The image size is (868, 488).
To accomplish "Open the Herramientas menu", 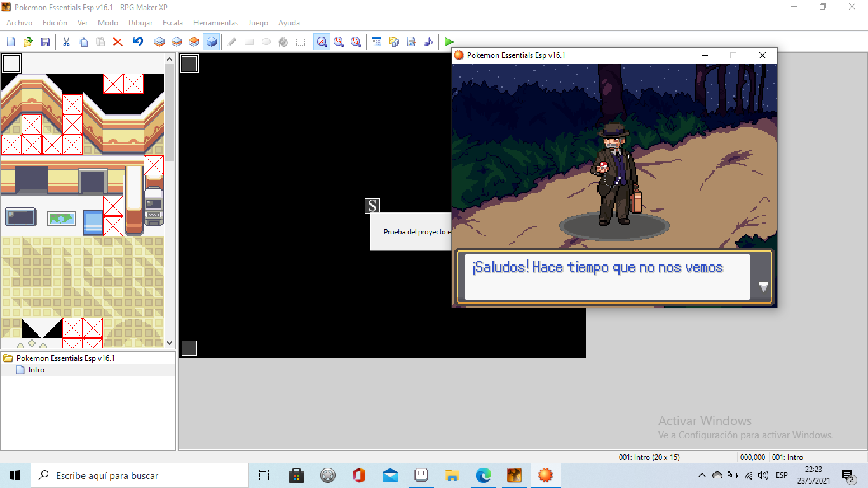I will 215,23.
